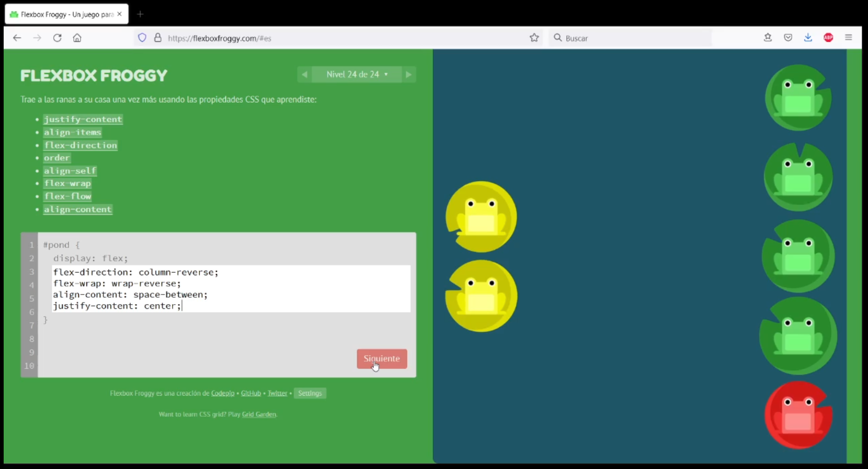Click the browser forward arrow
Image resolution: width=868 pixels, height=469 pixels.
point(37,38)
